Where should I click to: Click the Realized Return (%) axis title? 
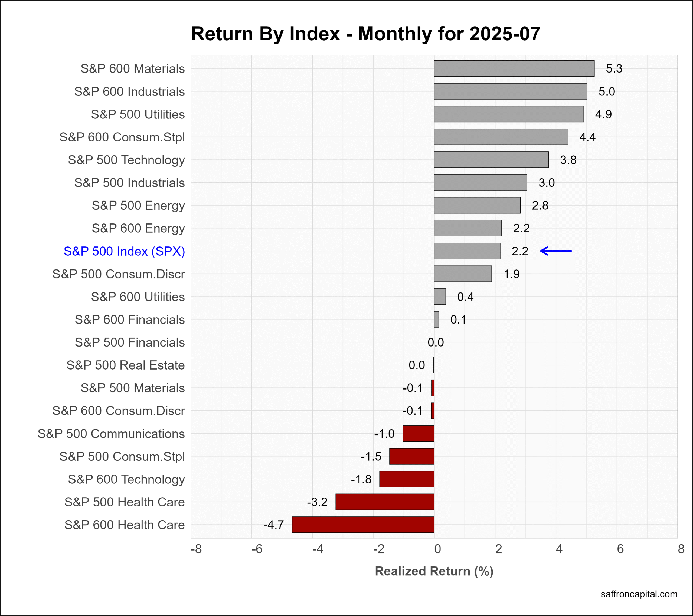(434, 572)
